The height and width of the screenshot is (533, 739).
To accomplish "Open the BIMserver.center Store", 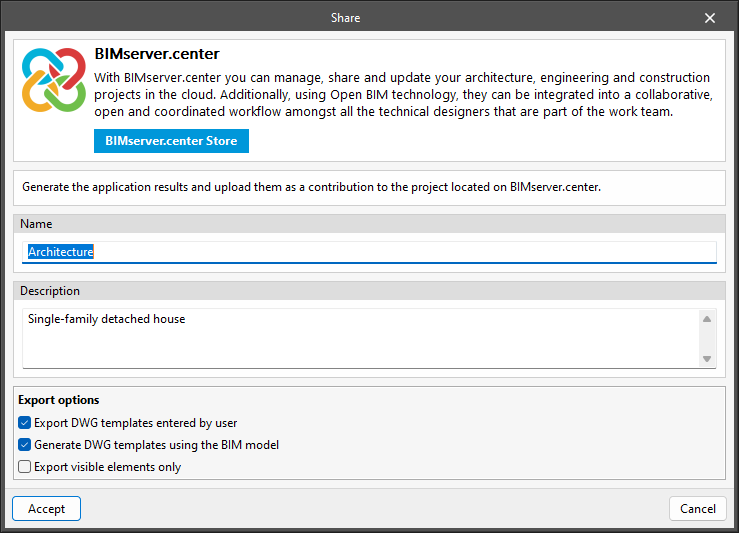I will (x=171, y=141).
